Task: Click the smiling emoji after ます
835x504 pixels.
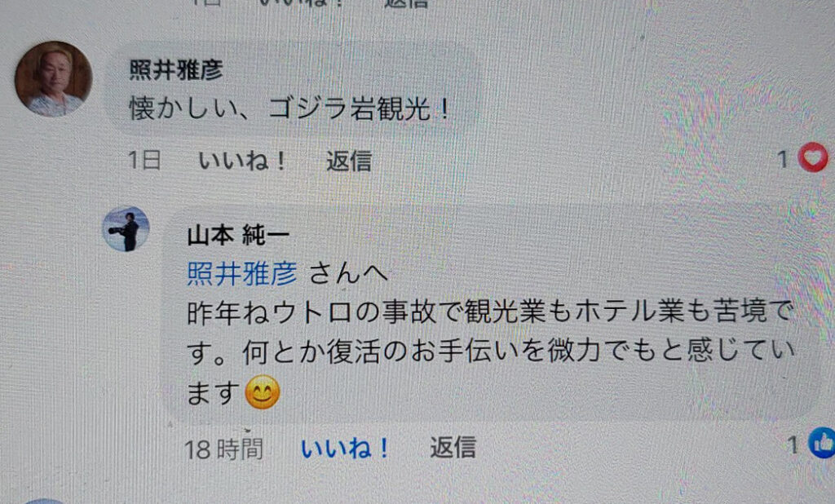Action: point(262,392)
